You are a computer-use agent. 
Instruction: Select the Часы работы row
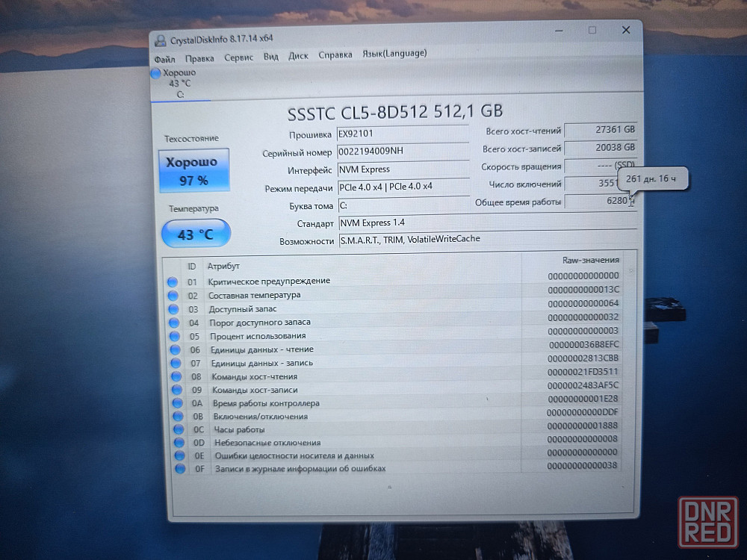397,429
